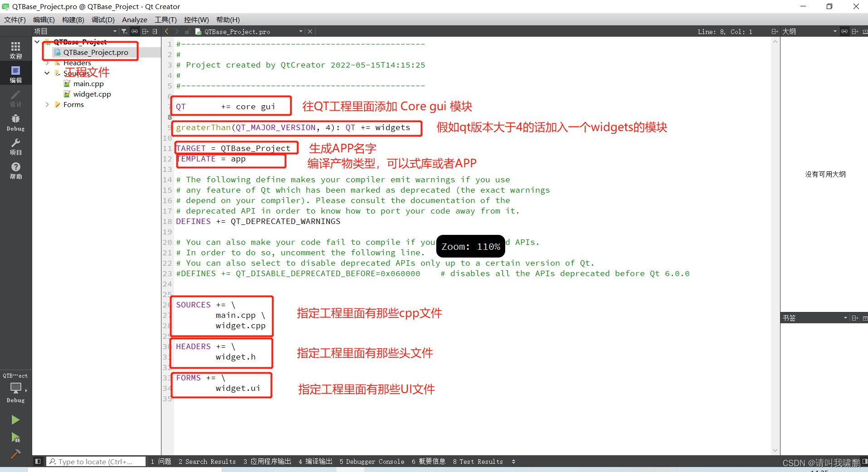
Task: Click the Line: 8, Col: 1 indicator
Action: (725, 31)
